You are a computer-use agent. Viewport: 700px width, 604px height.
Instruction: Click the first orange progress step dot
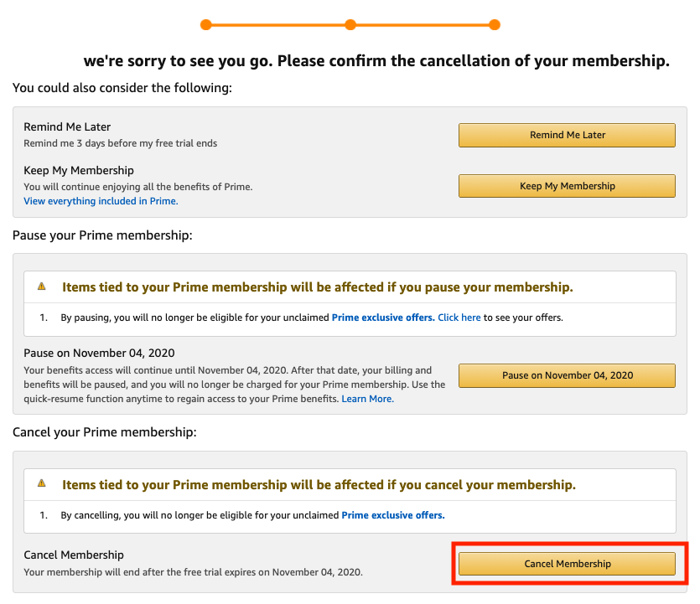coord(206,24)
